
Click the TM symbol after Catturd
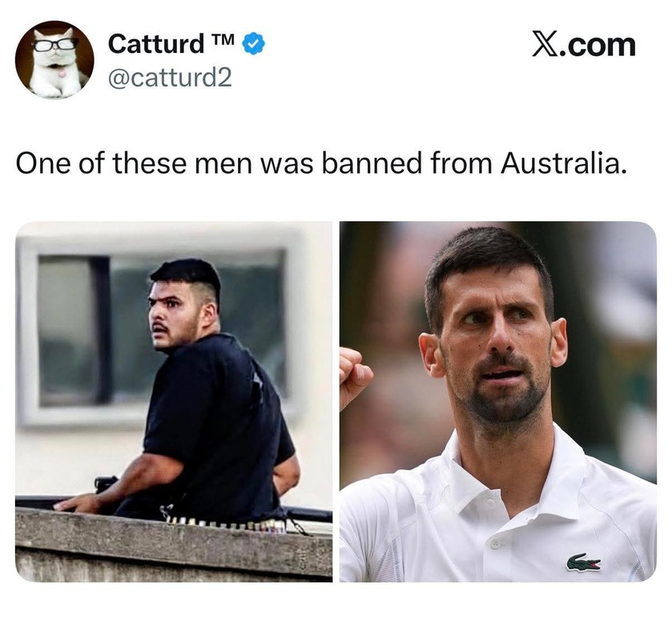point(223,39)
